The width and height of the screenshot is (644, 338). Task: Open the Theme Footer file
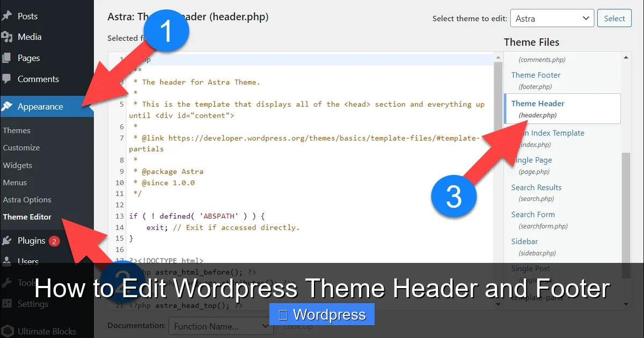tap(536, 75)
